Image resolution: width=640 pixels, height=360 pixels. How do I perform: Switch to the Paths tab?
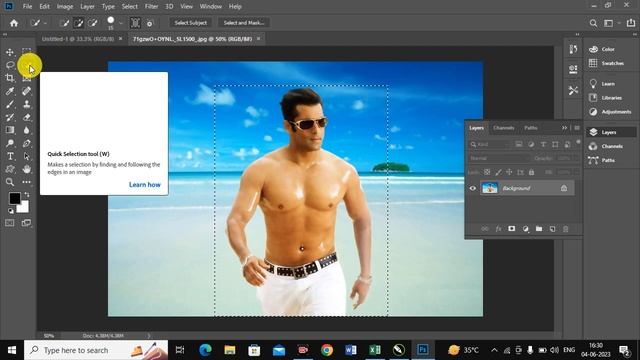tap(531, 128)
